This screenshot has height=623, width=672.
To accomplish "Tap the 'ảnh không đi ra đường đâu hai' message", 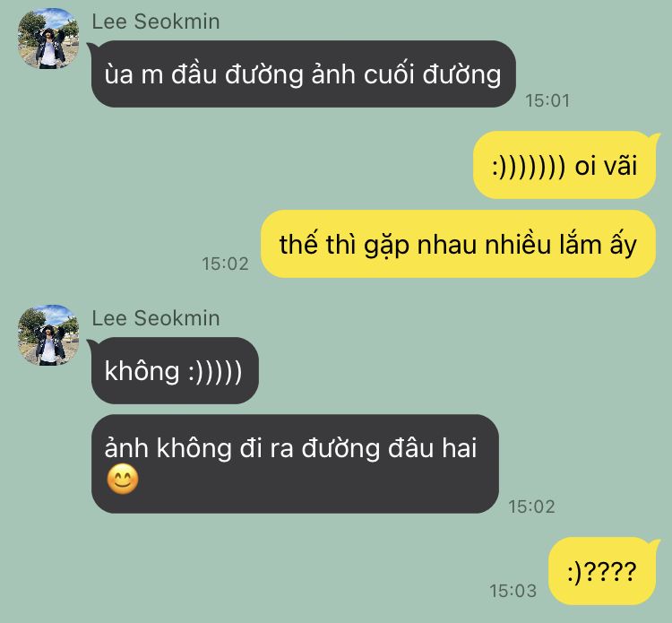I will tap(295, 464).
